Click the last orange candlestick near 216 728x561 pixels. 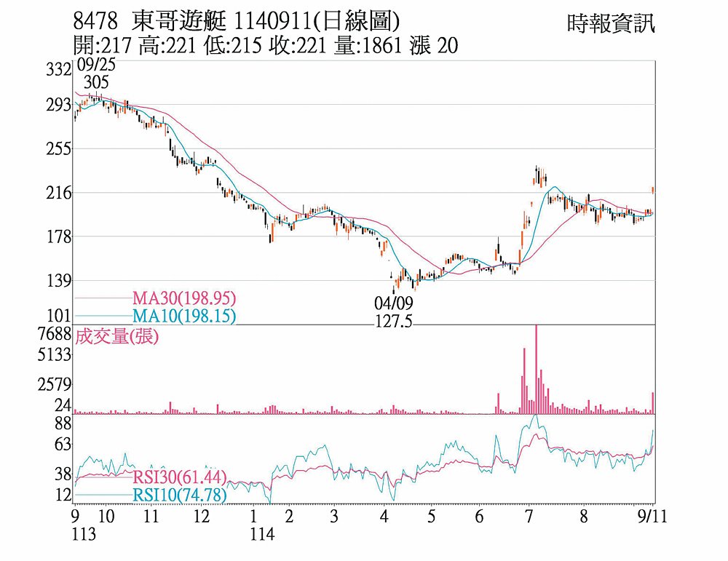[653, 190]
